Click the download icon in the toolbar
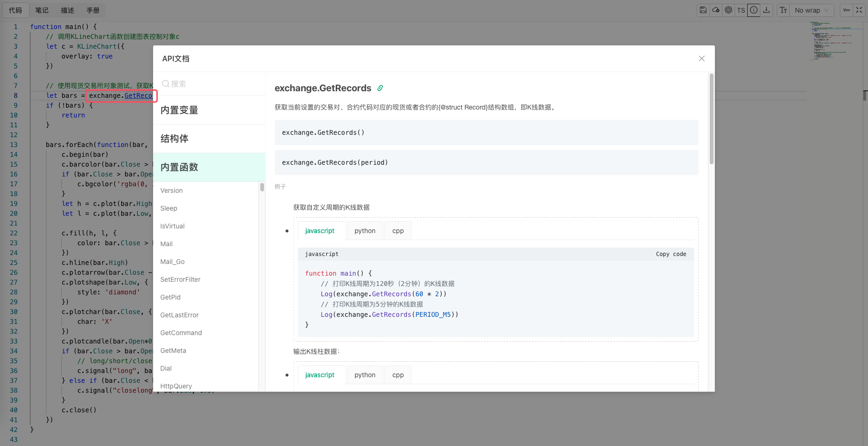The image size is (868, 446). (766, 10)
